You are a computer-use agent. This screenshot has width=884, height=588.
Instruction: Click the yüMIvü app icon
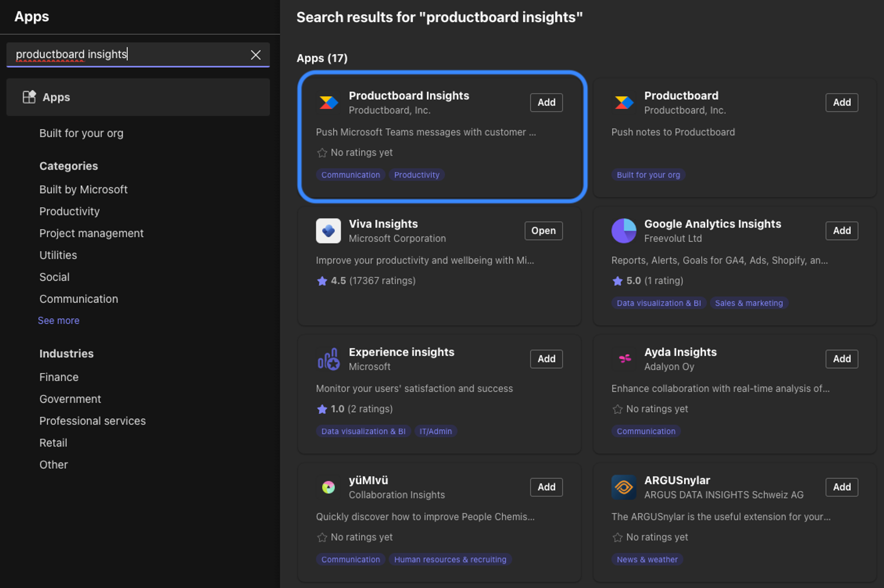[x=328, y=487]
